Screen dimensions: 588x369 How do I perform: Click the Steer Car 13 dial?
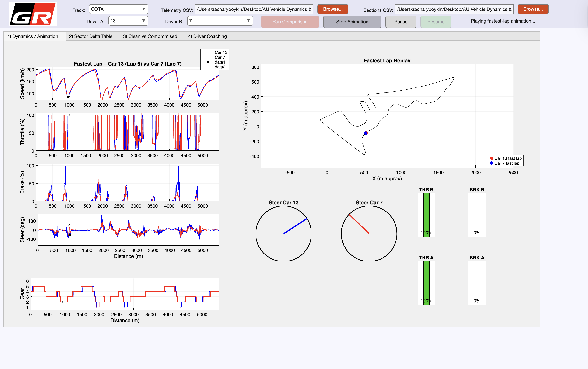click(283, 233)
